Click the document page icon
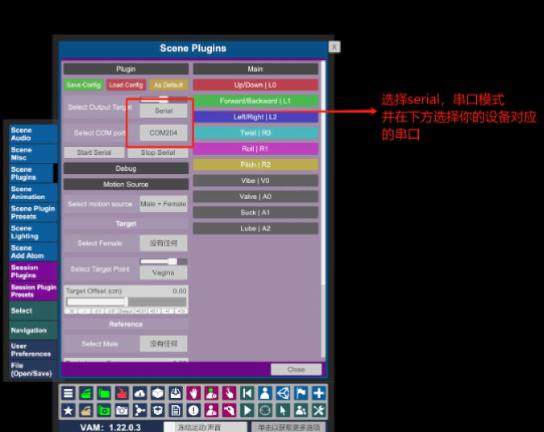This screenshot has width=544, height=432. tap(176, 410)
